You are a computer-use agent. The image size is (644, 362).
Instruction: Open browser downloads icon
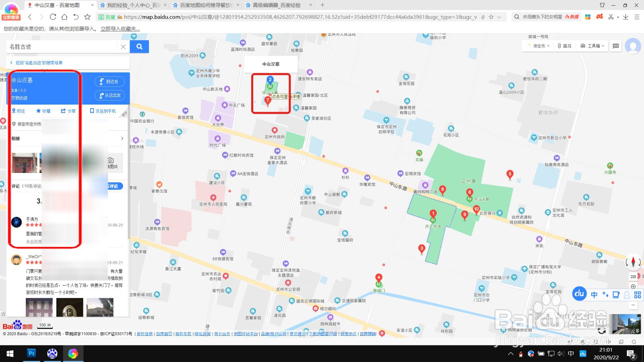tap(625, 17)
